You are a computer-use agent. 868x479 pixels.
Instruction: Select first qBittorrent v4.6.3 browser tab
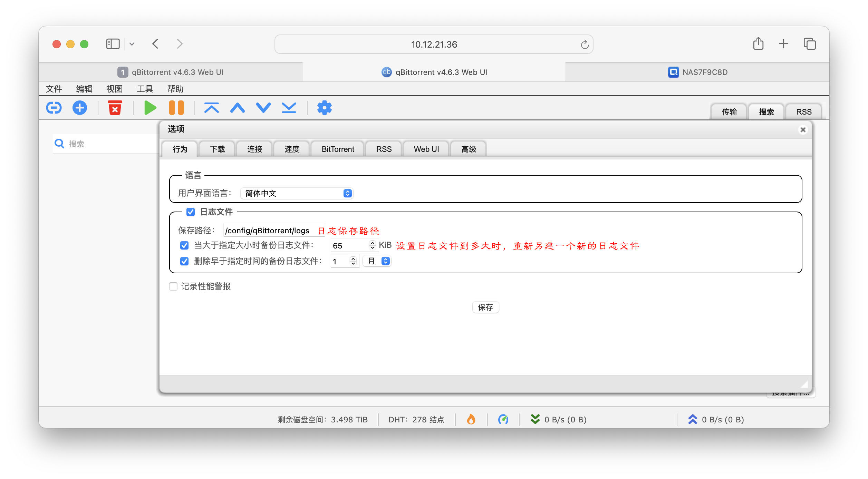pyautogui.click(x=171, y=72)
